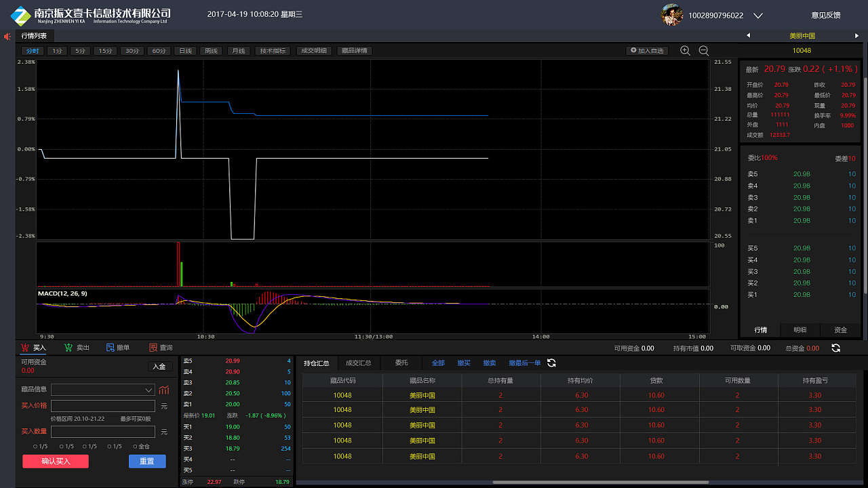Click the blue 重置 reset button
Screen dimensions: 868x488
147,462
